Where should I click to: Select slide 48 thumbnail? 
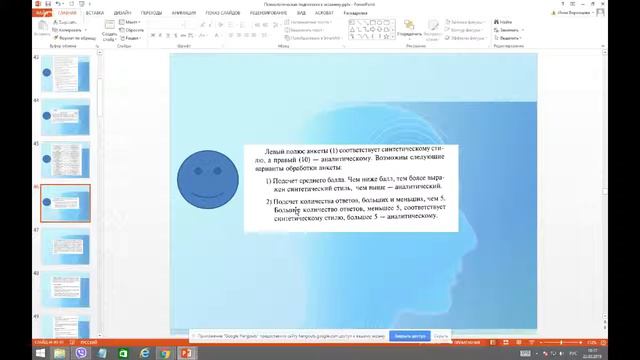tap(65, 289)
